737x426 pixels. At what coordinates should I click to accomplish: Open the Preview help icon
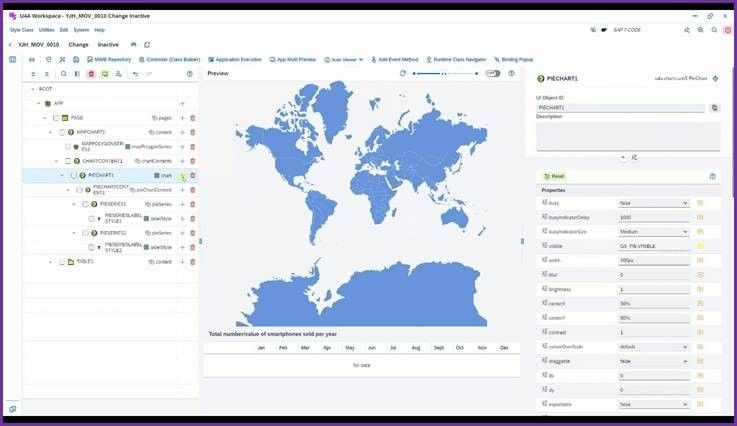tap(511, 73)
